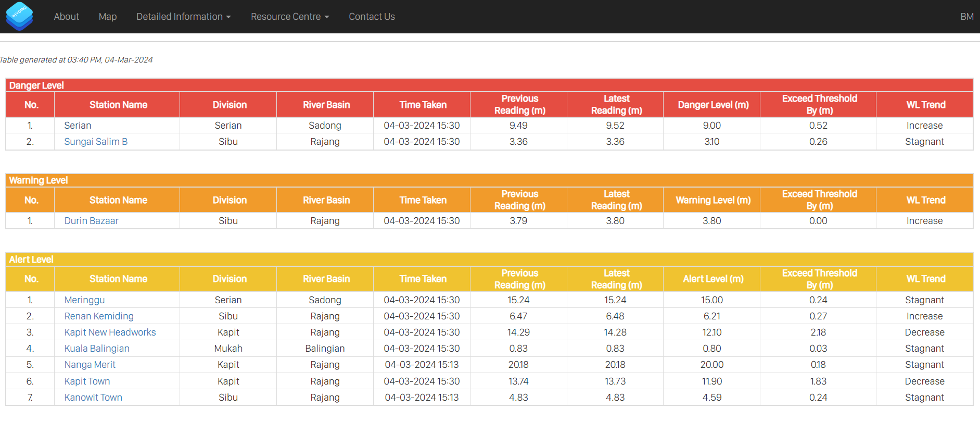Viewport: 980px width, 421px height.
Task: Select the 04-03-2024 15:13 time for Kanowit Town
Action: tap(422, 398)
